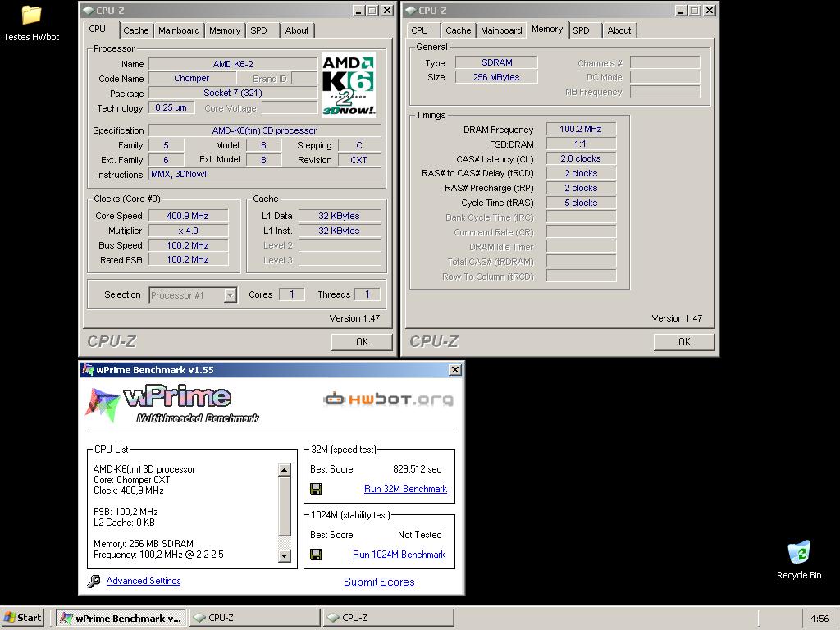Click the Revision CXT value

coord(359,160)
